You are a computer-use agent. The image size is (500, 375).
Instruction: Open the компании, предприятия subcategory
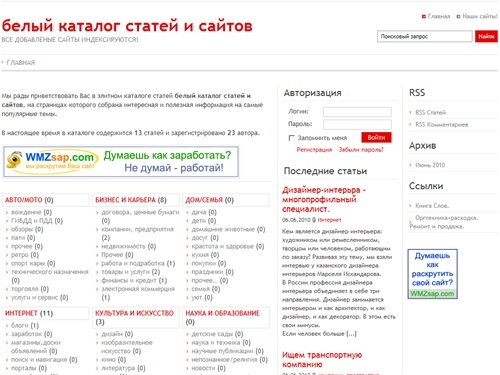click(x=137, y=229)
